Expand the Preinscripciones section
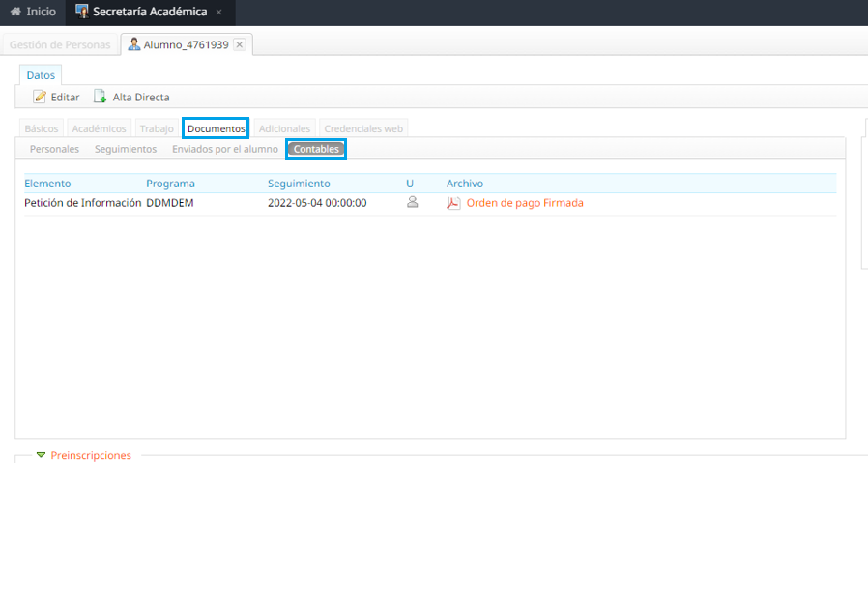The image size is (868, 593). pos(41,455)
